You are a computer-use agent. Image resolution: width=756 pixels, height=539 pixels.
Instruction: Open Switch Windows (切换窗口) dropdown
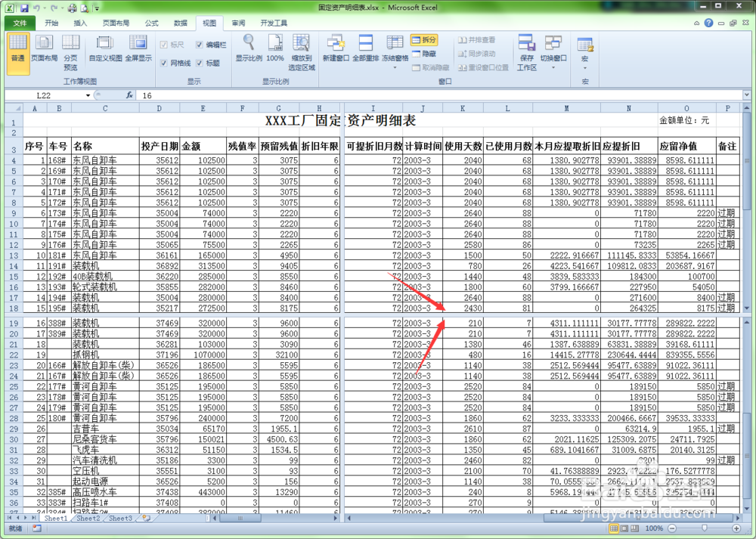click(553, 67)
